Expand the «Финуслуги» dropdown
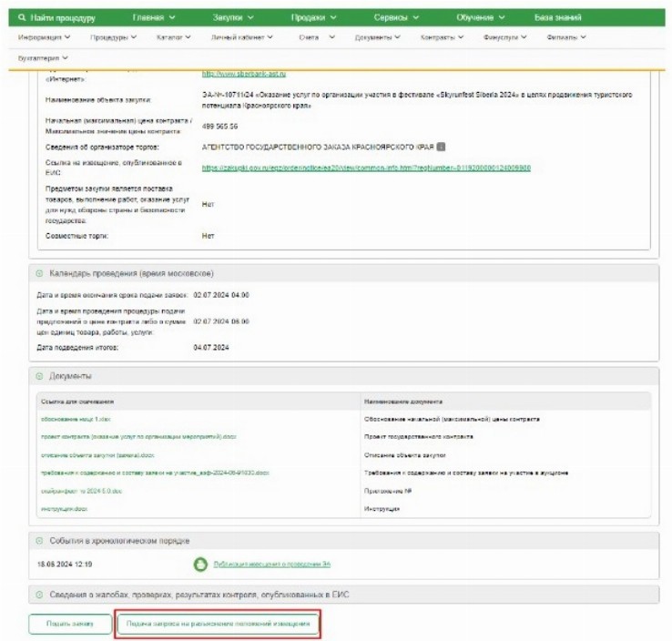672x641 pixels. pos(504,37)
